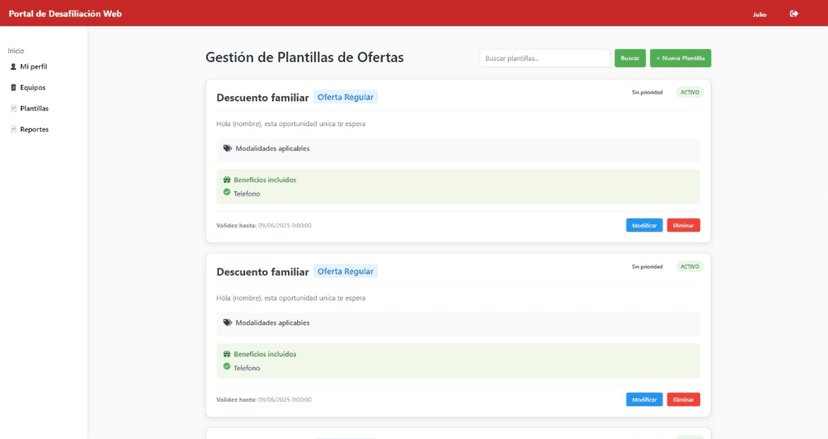Click the Equipos icon in the sidebar
This screenshot has width=828, height=439.
13,88
